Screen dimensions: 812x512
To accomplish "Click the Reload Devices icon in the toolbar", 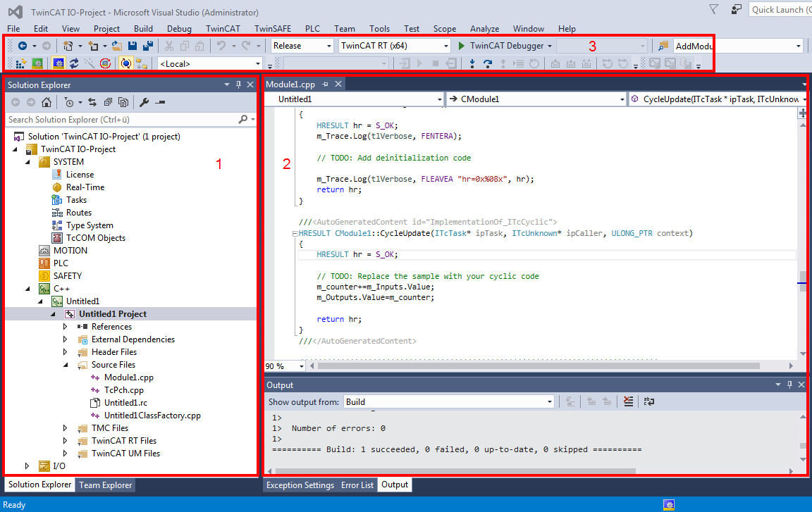I will tap(74, 63).
